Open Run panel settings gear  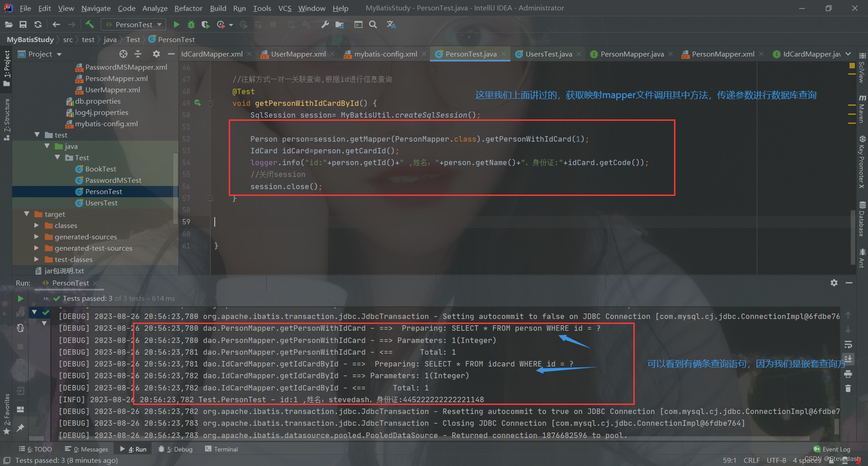(834, 283)
